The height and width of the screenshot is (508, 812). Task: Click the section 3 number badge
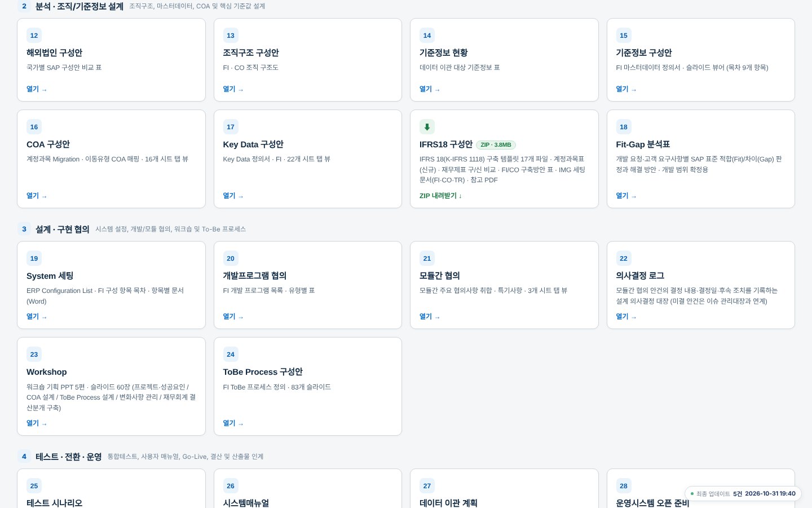point(24,229)
